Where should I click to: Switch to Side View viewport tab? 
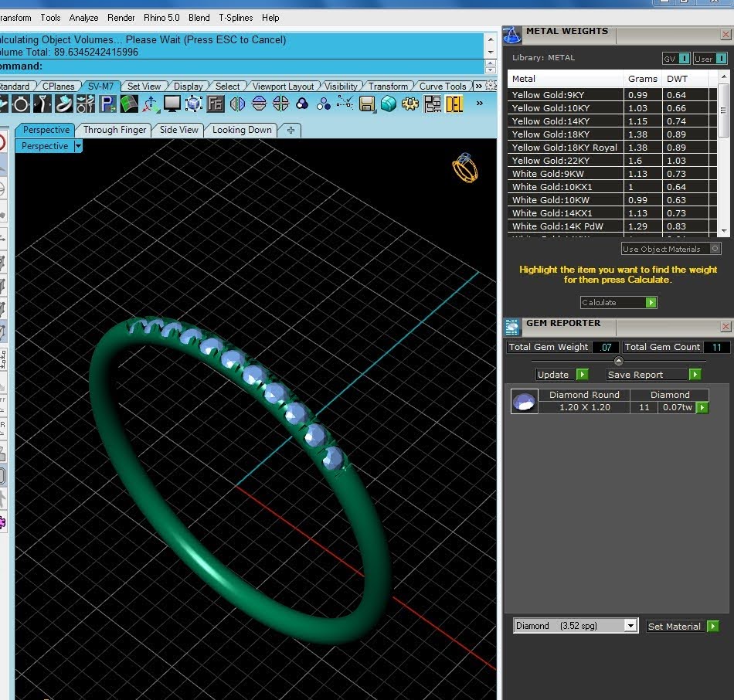[178, 130]
